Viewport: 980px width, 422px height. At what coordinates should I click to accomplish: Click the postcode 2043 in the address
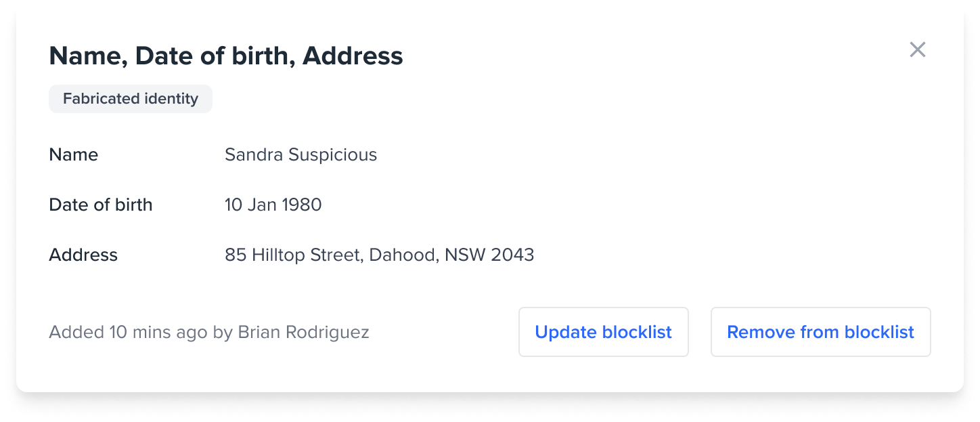coord(512,255)
